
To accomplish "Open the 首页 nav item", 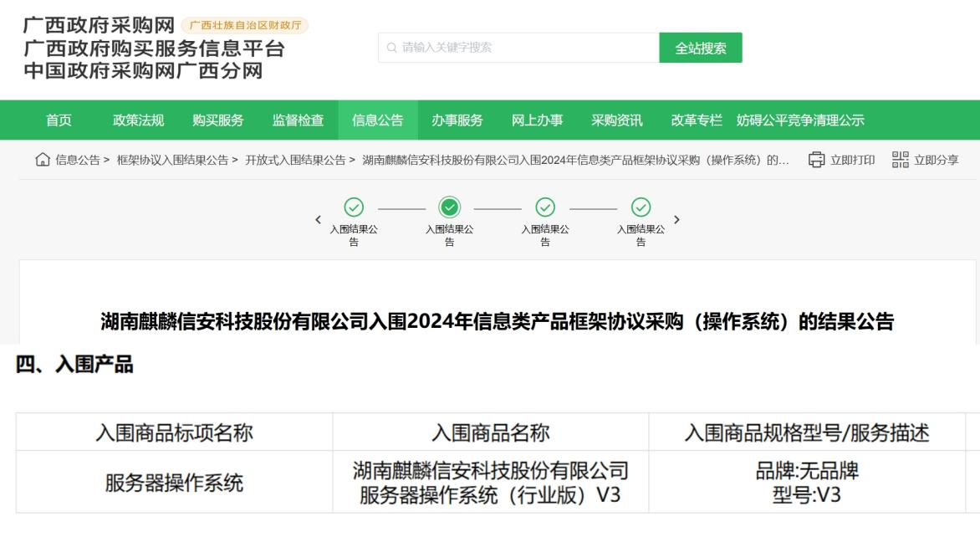I will pos(59,120).
